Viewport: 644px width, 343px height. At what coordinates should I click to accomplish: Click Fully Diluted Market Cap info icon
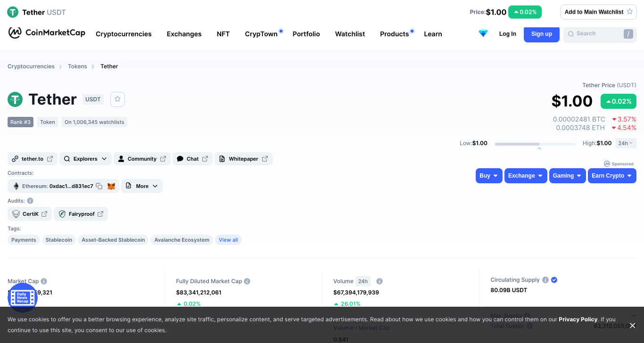247,281
